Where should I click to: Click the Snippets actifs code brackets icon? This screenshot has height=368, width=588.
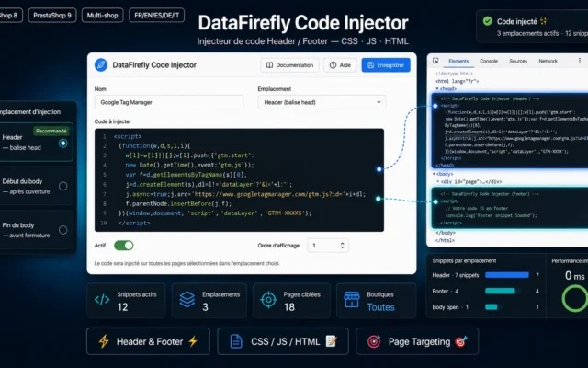(102, 300)
